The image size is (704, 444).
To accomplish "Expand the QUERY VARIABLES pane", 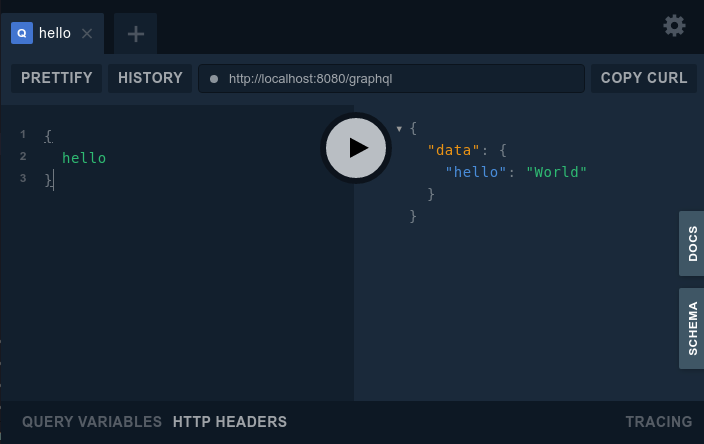I will [x=92, y=422].
